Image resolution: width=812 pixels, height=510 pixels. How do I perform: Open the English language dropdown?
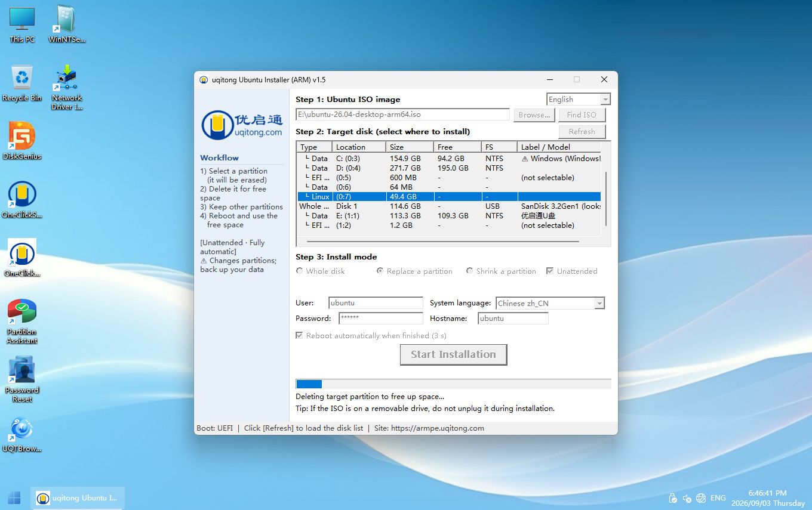point(579,100)
